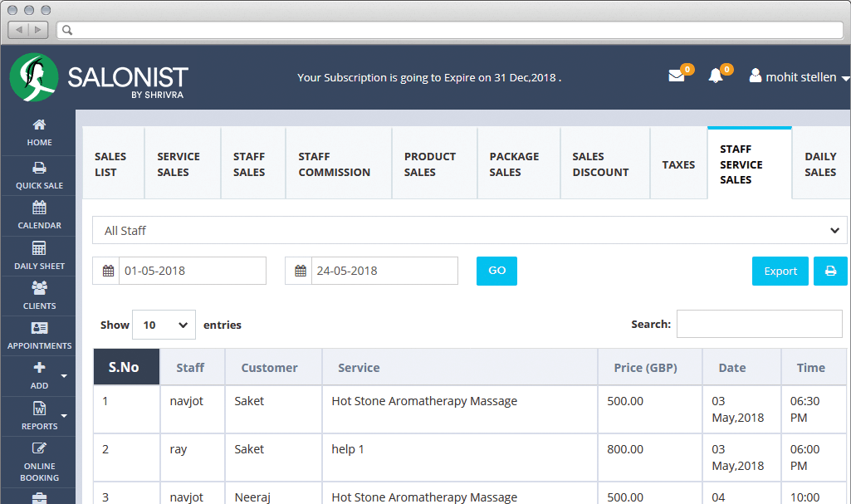The height and width of the screenshot is (504, 851).
Task: Open start date calendar icon
Action: pyautogui.click(x=108, y=271)
